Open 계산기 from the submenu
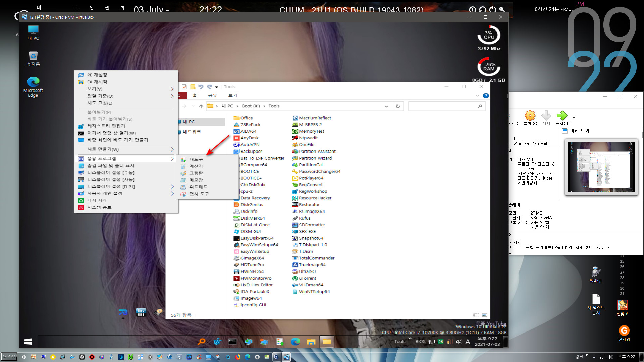Screen dimensions: 644x362 207,166
